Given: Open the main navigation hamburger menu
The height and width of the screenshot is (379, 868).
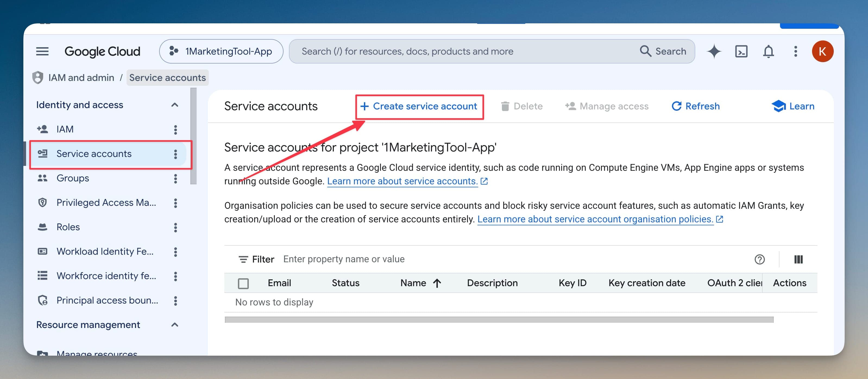Looking at the screenshot, I should point(42,51).
